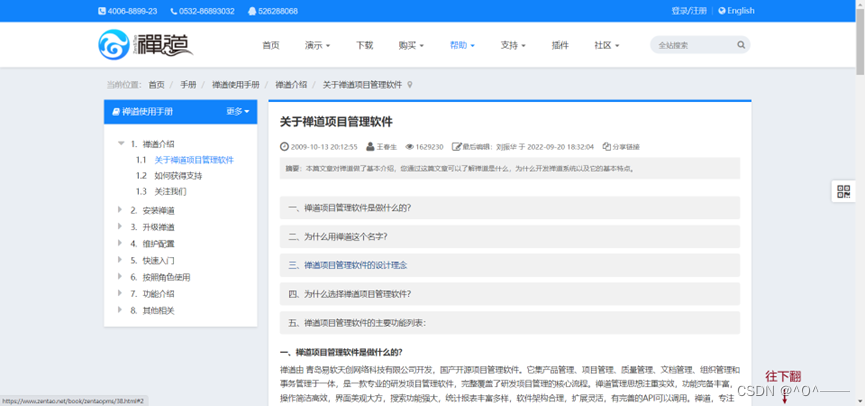Jump to 五、禅道项目管理软件的主要功能列表 anchor
This screenshot has width=865, height=406.
[x=509, y=323]
